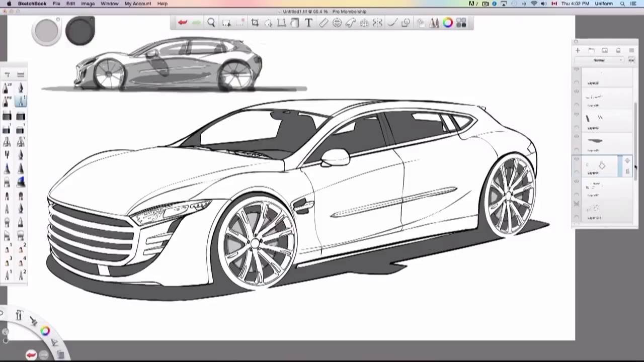The image size is (644, 362).
Task: Add an image layer
Action: (x=604, y=50)
